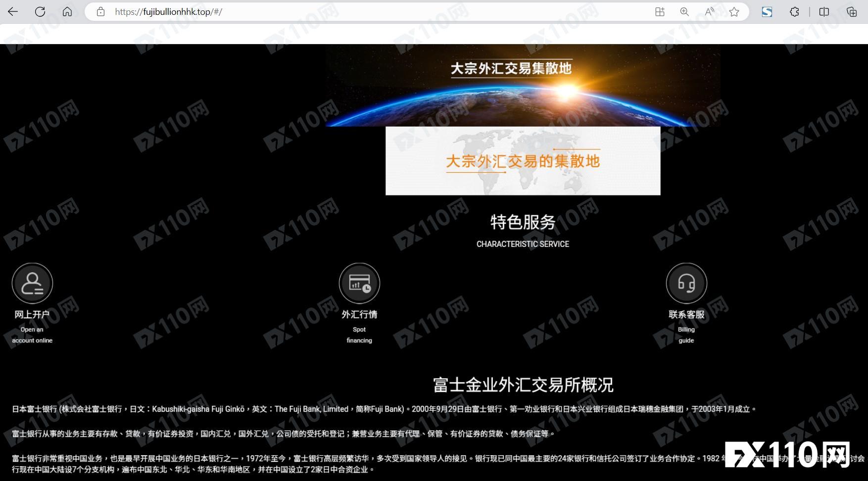Open the Collections icon
The image size is (868, 481).
tap(851, 12)
